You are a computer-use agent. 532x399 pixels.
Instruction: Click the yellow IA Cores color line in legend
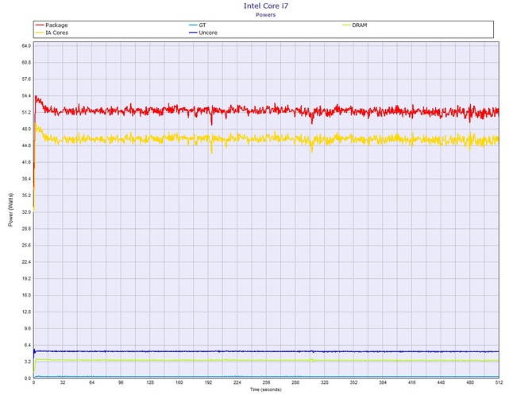[x=40, y=33]
